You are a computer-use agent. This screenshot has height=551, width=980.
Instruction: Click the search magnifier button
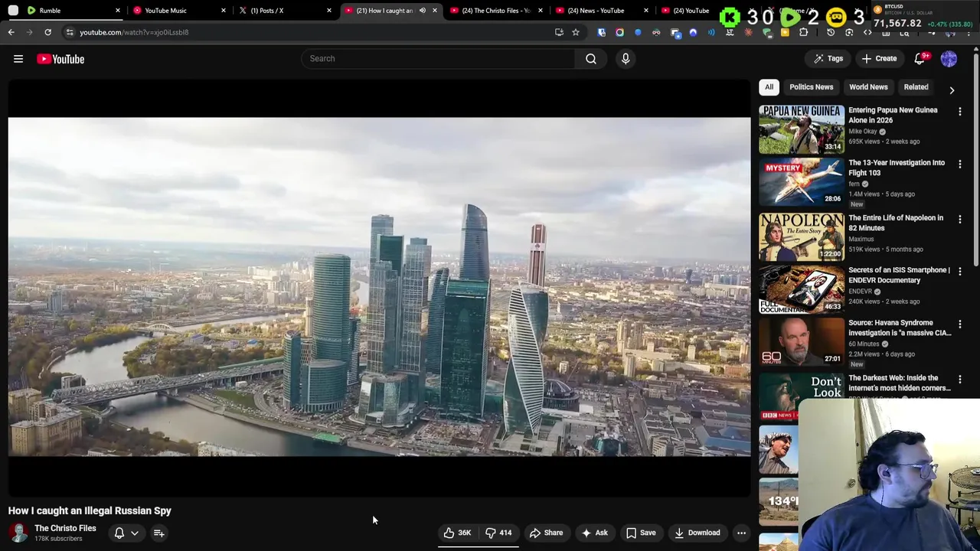(x=591, y=58)
